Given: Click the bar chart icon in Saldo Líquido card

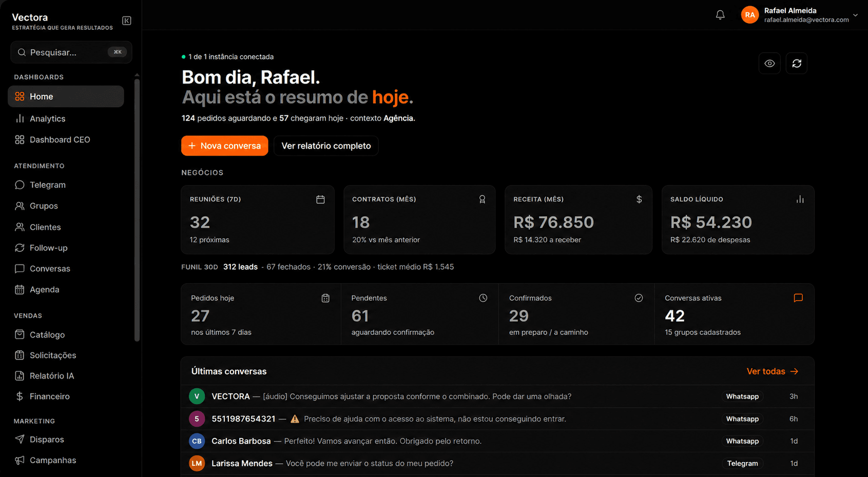Looking at the screenshot, I should pos(800,199).
